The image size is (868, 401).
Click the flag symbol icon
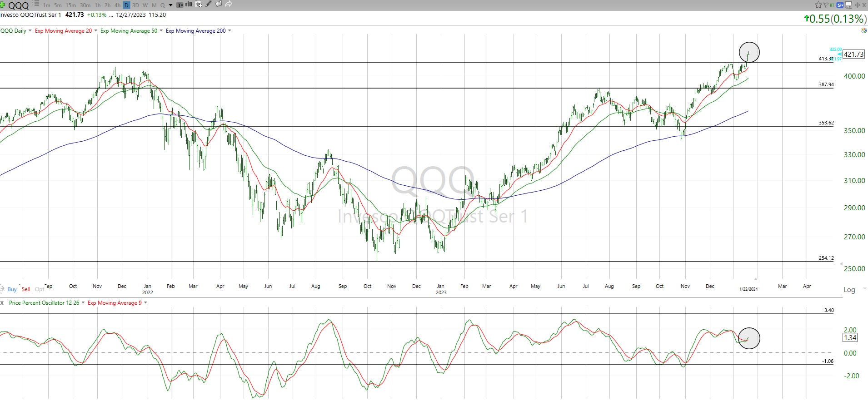pyautogui.click(x=826, y=5)
